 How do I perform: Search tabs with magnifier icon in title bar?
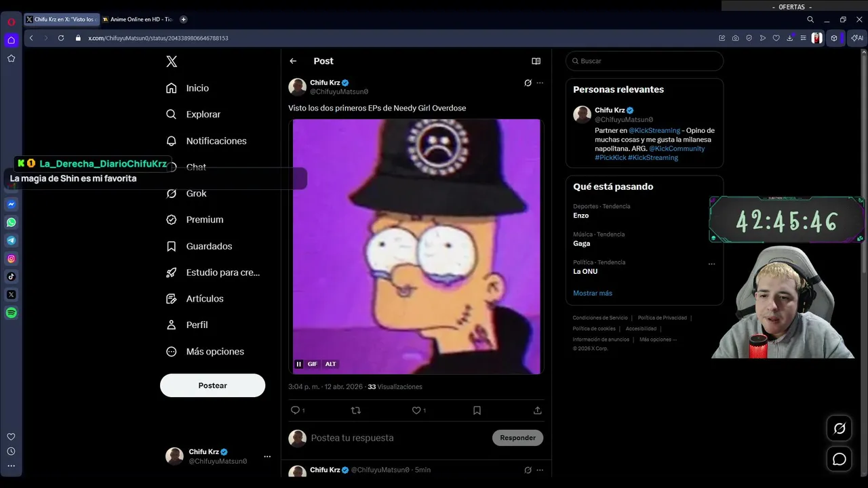pyautogui.click(x=810, y=20)
